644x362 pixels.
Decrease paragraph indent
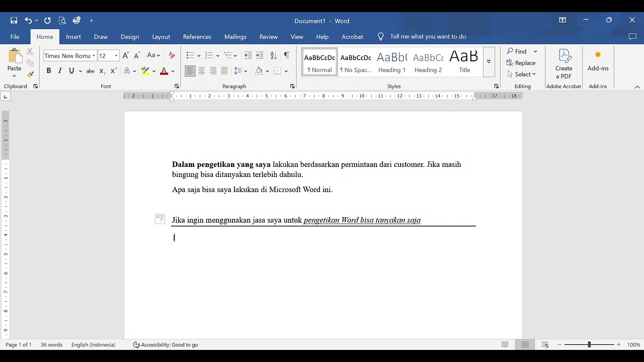pyautogui.click(x=248, y=56)
